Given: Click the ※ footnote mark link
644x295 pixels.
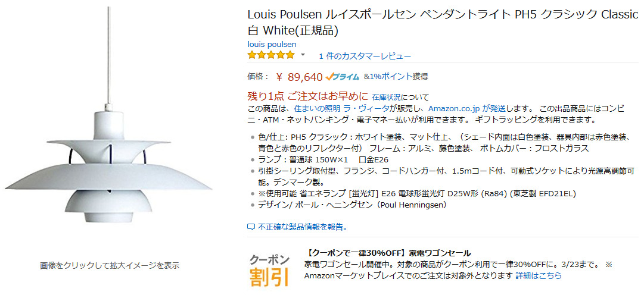Looking at the screenshot, I should point(608,264).
